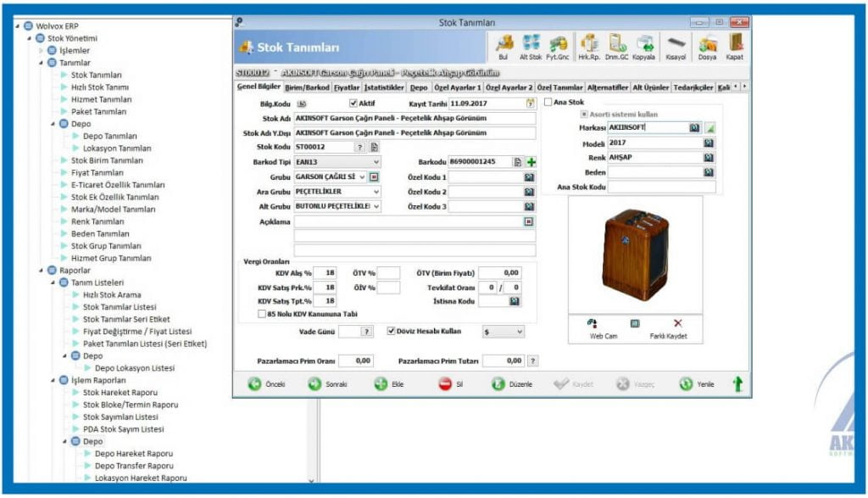Click the document icon beside Barkodu field
Viewport: 868px width, 498px height.
tap(518, 162)
